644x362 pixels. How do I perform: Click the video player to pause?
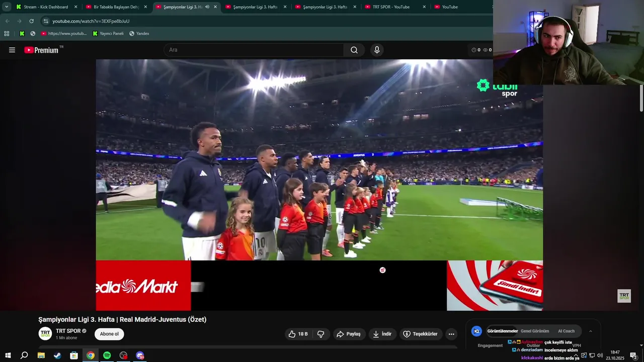point(319,160)
